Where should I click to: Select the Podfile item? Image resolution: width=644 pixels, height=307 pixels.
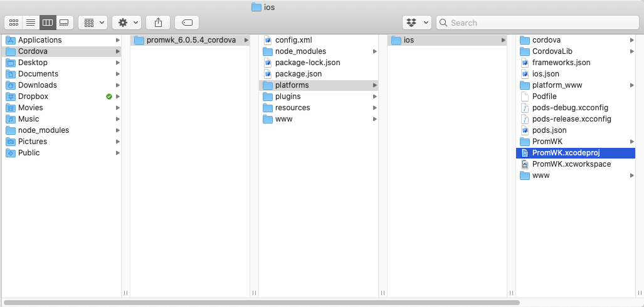tap(544, 96)
